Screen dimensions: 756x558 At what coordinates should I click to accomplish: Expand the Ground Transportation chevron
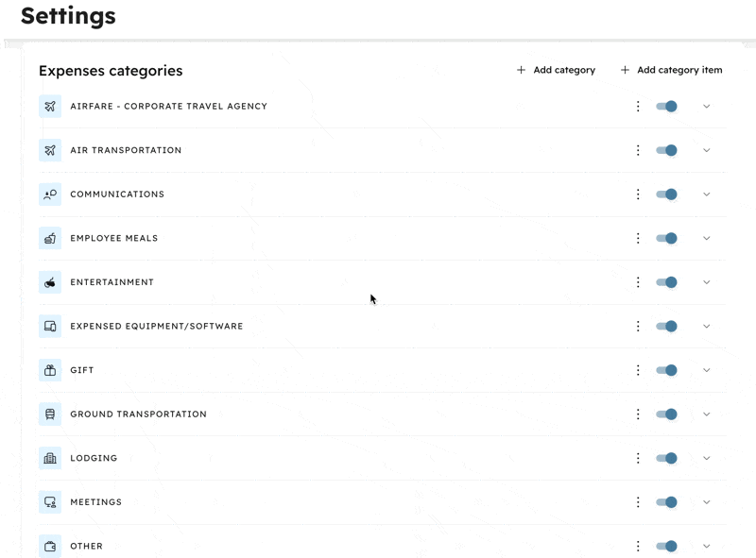click(x=706, y=414)
